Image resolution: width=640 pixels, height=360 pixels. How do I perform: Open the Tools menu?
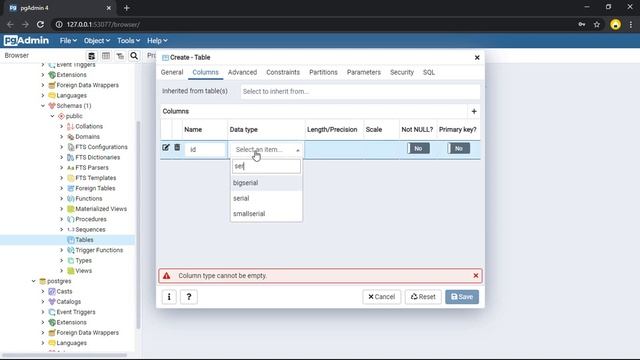pyautogui.click(x=129, y=40)
